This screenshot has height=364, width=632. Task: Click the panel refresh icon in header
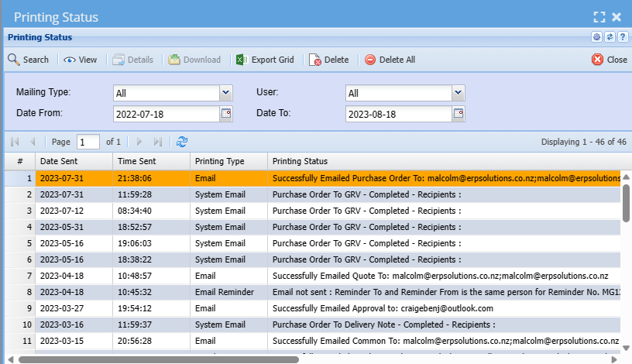click(610, 37)
